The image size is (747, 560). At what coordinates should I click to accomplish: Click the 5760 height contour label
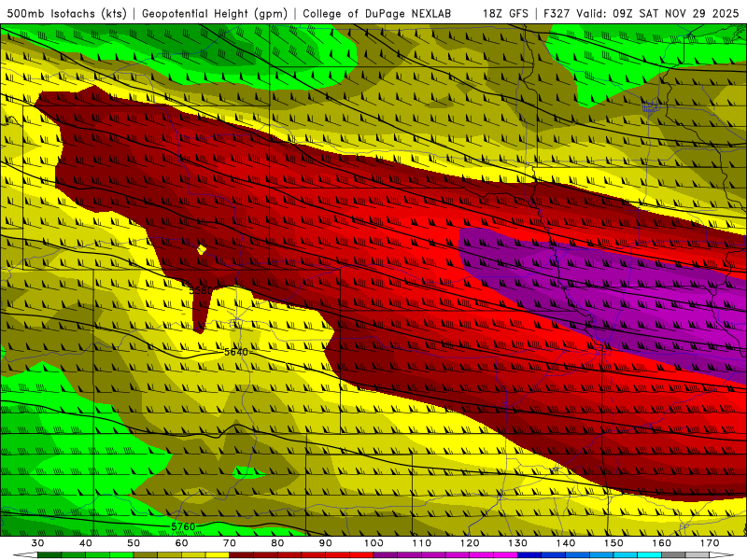(183, 526)
